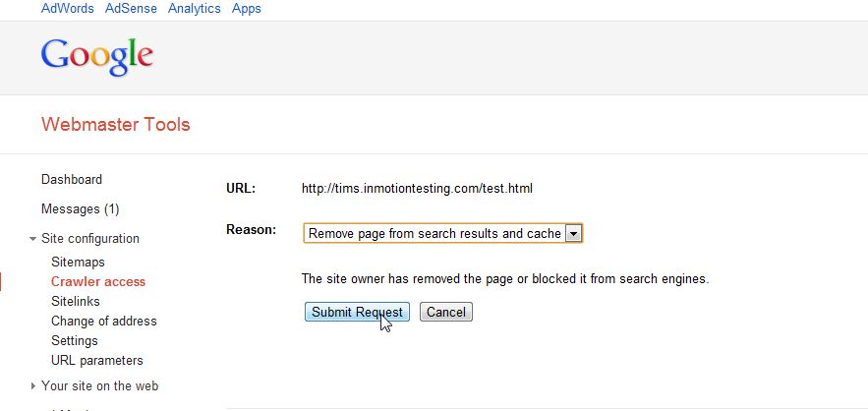
Task: Click the Google logo
Action: tap(96, 55)
